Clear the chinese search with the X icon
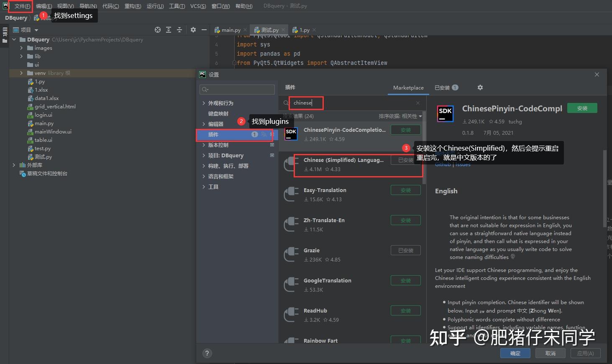Image resolution: width=612 pixels, height=364 pixels. pyautogui.click(x=417, y=103)
